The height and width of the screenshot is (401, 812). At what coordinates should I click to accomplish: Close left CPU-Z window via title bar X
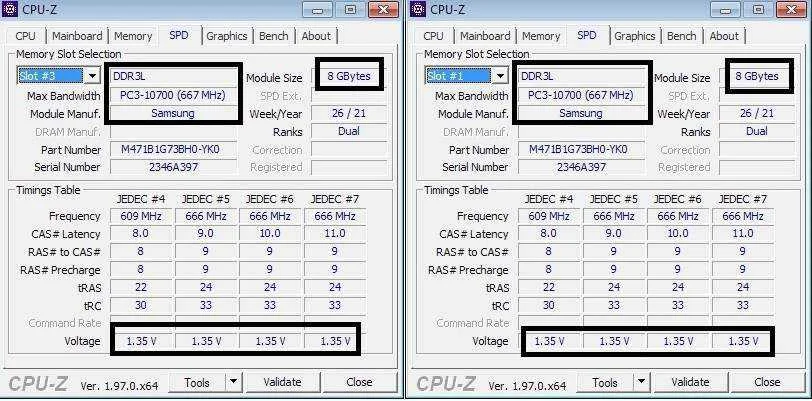click(384, 10)
